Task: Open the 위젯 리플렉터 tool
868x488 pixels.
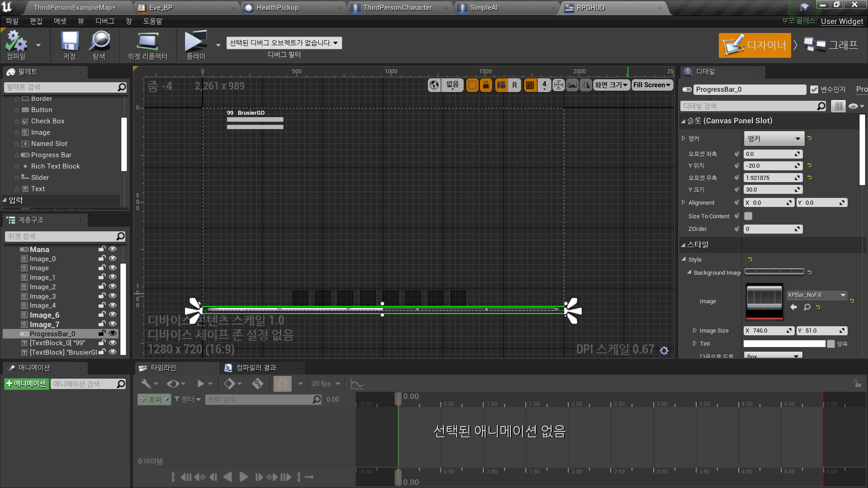Action: click(x=147, y=44)
